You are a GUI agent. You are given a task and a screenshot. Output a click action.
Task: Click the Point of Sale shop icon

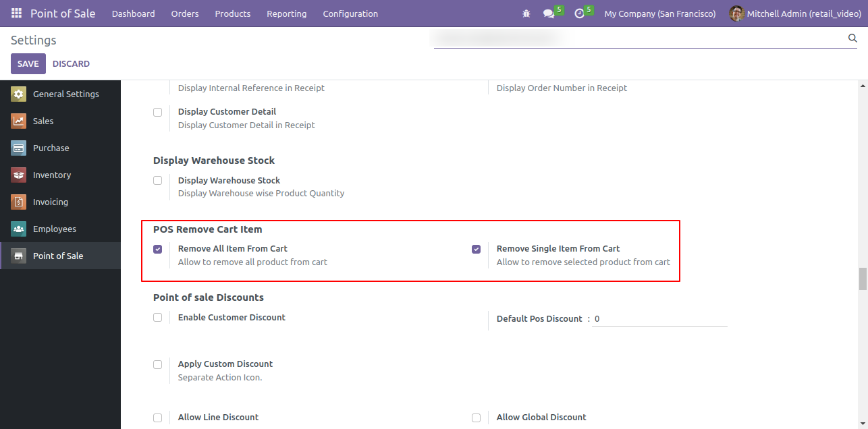[x=19, y=256]
